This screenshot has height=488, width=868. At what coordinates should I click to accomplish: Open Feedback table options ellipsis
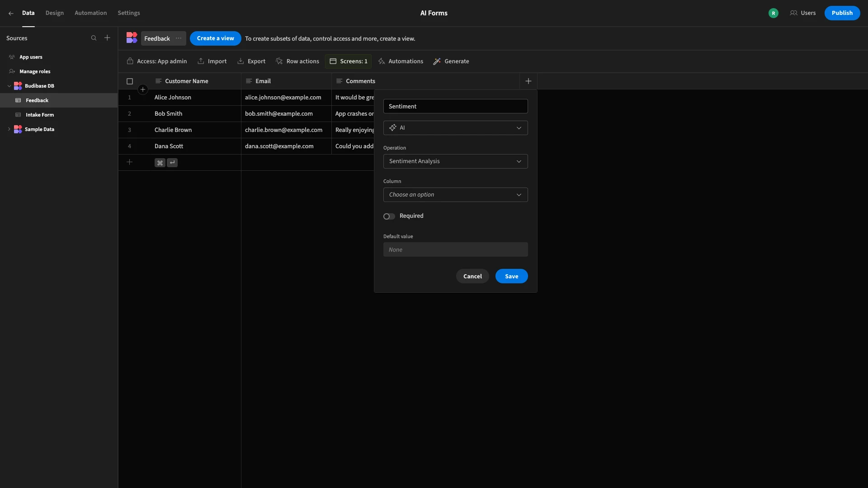(179, 38)
